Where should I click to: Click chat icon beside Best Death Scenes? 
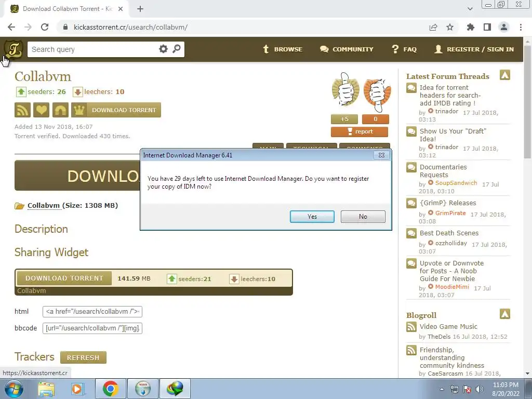(411, 233)
